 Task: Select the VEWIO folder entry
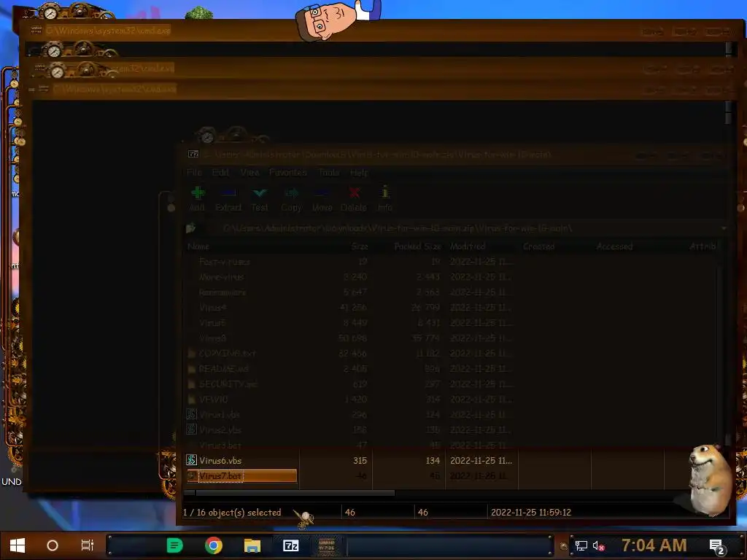tap(214, 399)
